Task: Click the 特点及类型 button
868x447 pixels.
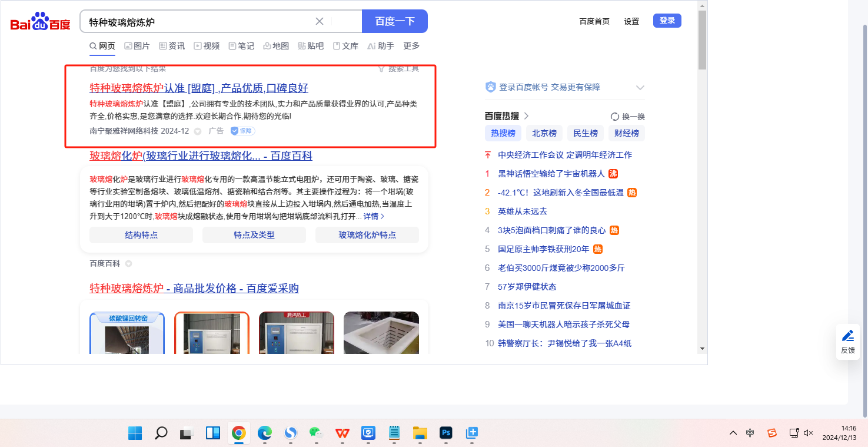Action: point(254,235)
